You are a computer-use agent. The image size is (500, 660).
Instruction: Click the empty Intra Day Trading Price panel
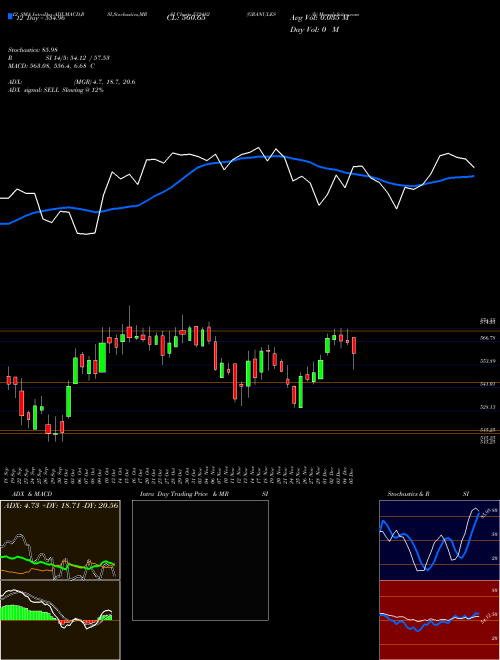click(200, 560)
